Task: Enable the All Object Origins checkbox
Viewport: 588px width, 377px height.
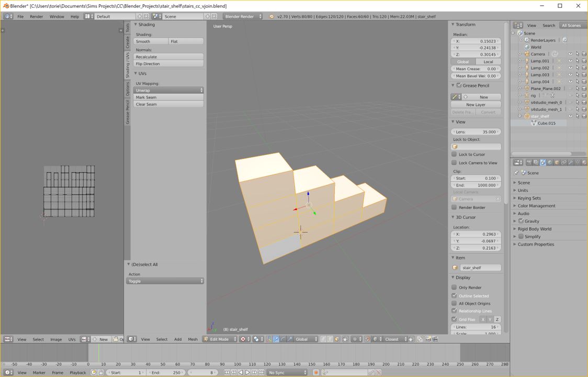Action: (x=454, y=303)
